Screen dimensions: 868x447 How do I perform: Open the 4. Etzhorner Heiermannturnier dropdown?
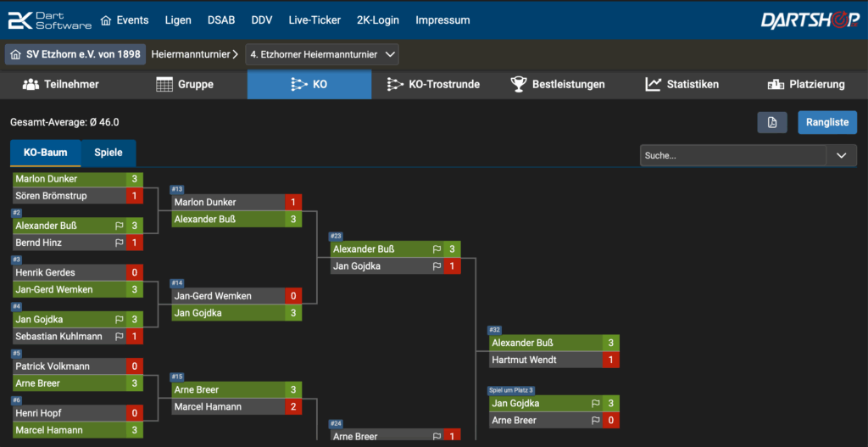322,54
